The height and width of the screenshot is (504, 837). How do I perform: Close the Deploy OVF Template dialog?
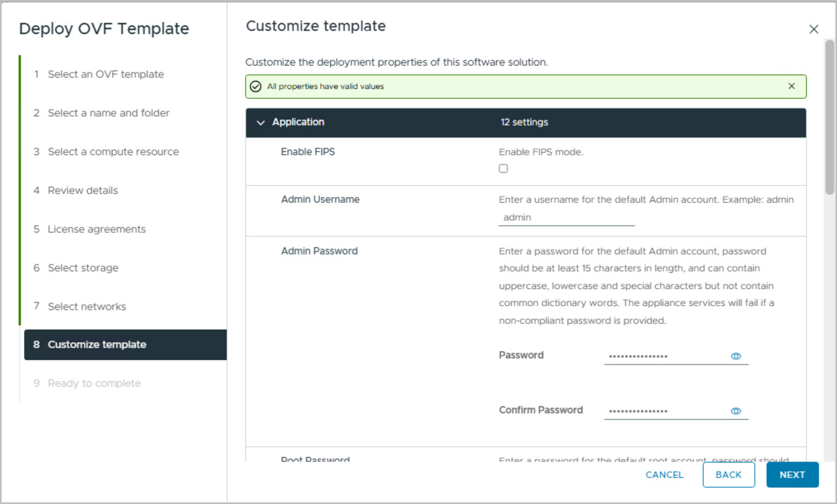pyautogui.click(x=813, y=30)
